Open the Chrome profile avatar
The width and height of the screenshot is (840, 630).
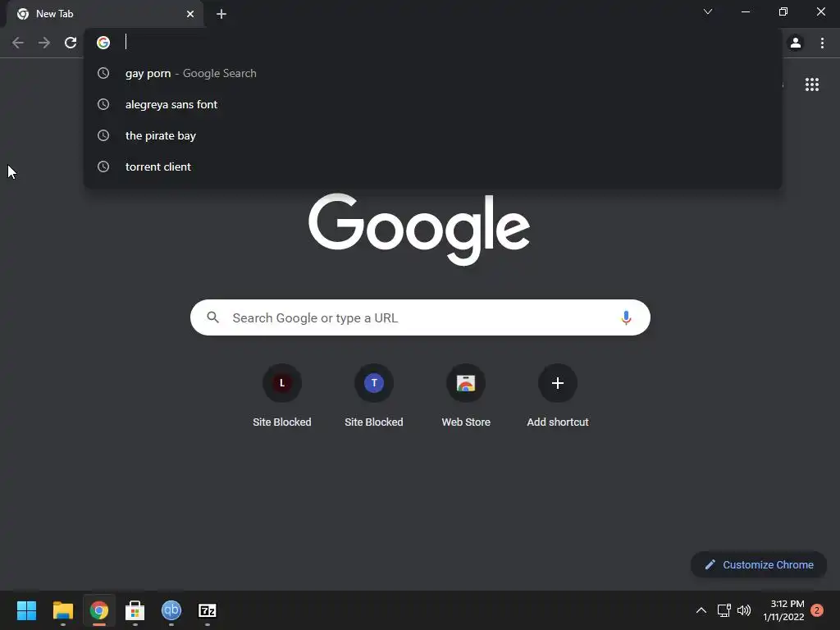796,43
